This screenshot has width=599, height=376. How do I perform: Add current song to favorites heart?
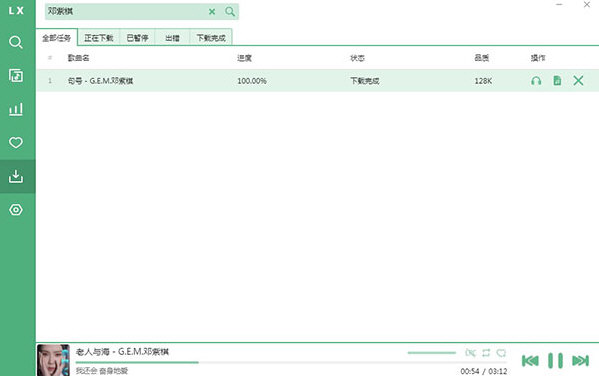tap(501, 353)
